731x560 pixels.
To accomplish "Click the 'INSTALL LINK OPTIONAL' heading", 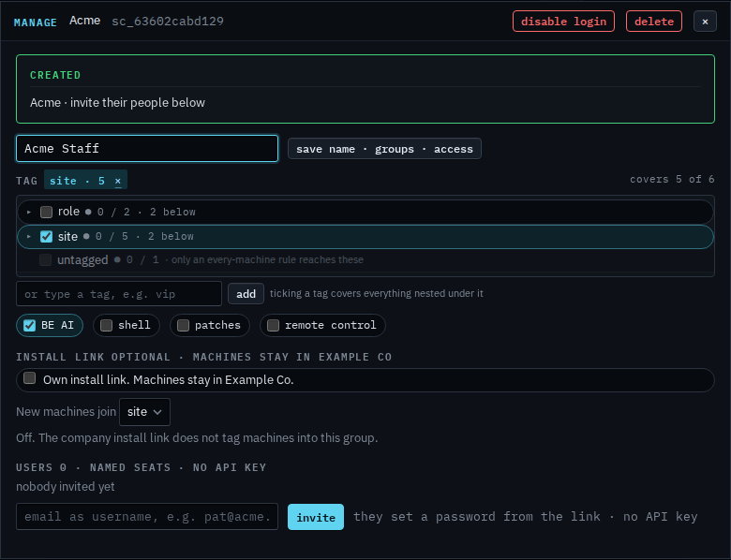I will (203, 357).
